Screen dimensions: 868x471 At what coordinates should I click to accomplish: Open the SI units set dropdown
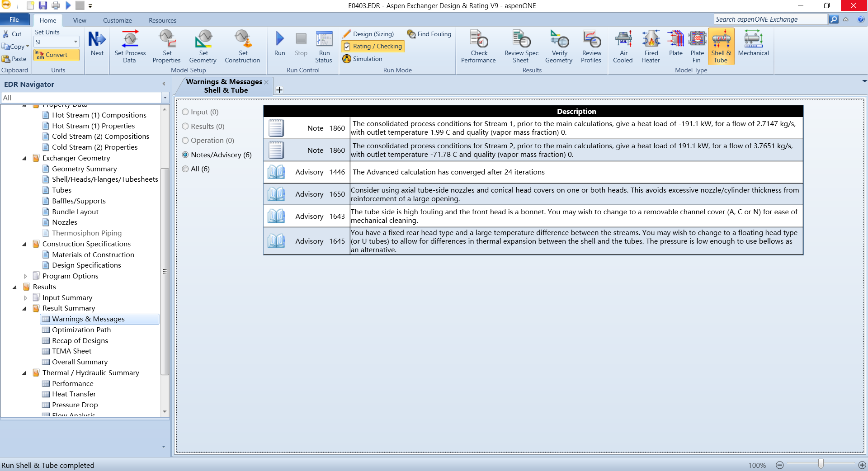point(75,42)
